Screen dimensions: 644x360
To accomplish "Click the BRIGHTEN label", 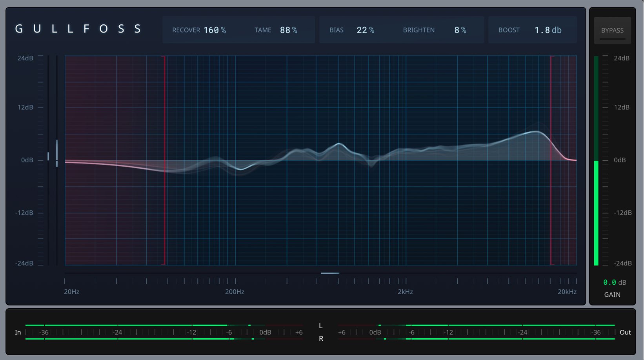I will tap(419, 30).
